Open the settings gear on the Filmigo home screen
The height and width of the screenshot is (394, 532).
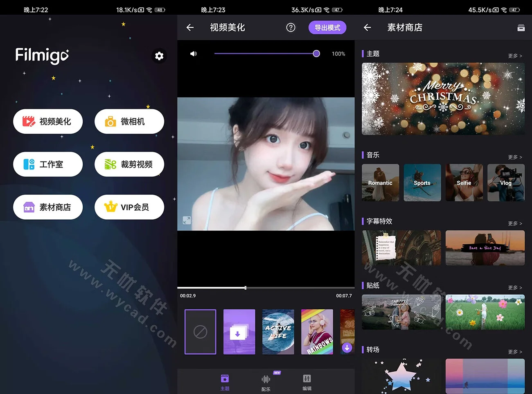coord(159,56)
